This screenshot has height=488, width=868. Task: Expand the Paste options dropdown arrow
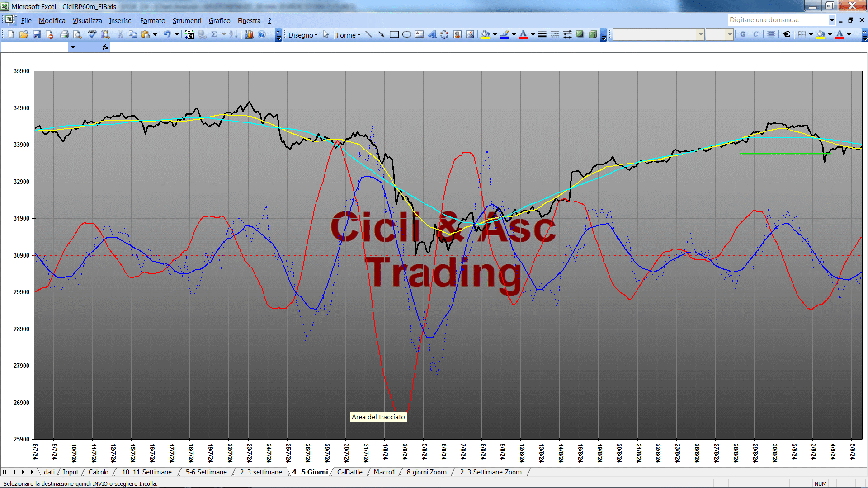[x=155, y=34]
